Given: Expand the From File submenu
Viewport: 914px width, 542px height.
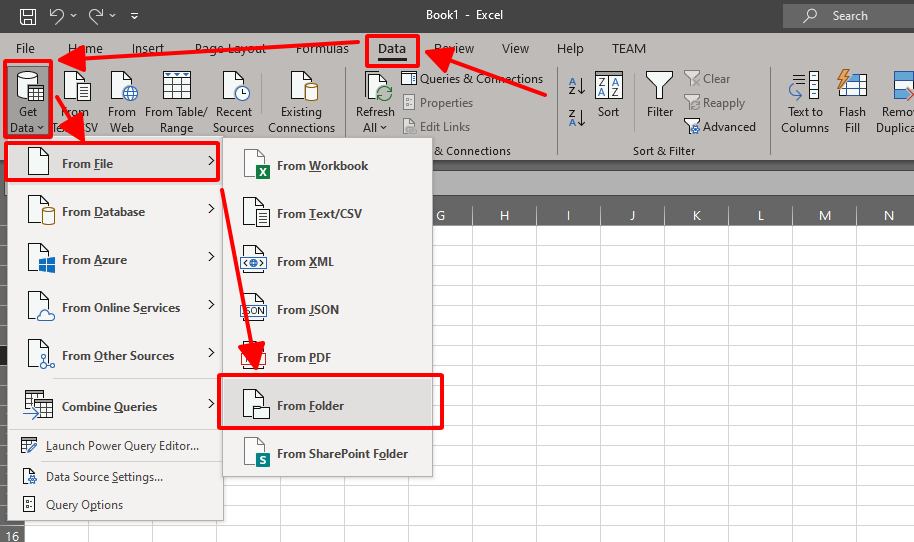Looking at the screenshot, I should [x=113, y=162].
